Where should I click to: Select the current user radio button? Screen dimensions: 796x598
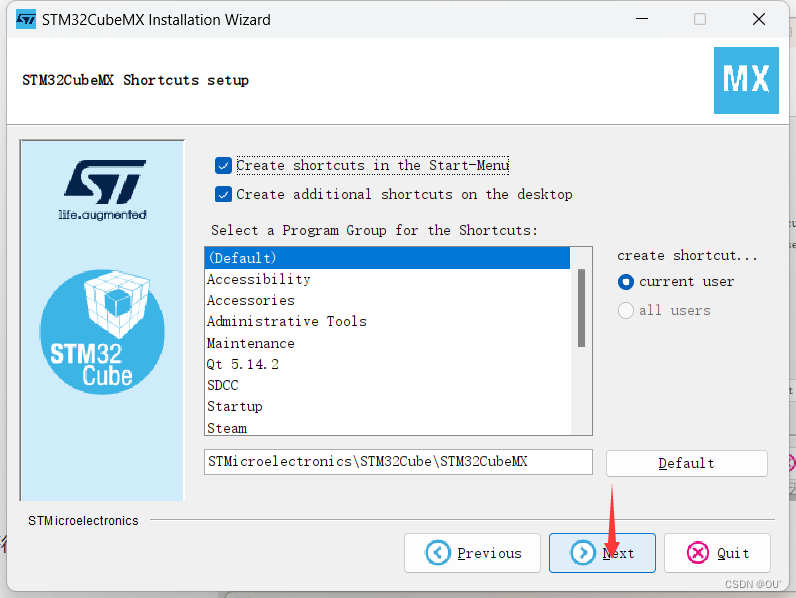pyautogui.click(x=626, y=282)
